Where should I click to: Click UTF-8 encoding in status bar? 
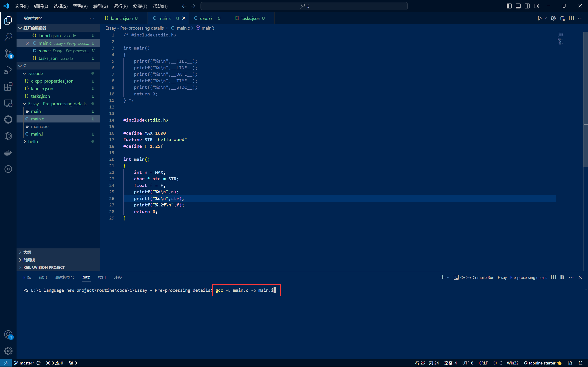click(466, 362)
